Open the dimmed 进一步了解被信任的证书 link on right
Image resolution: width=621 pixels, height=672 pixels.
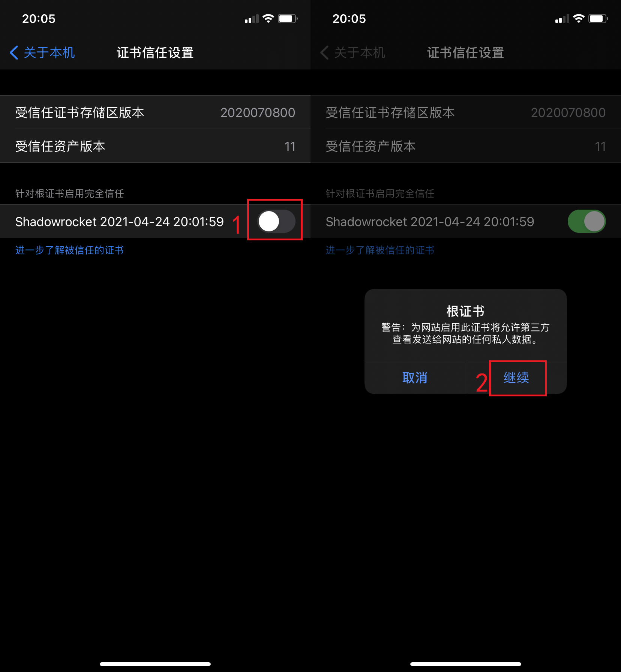(x=380, y=250)
